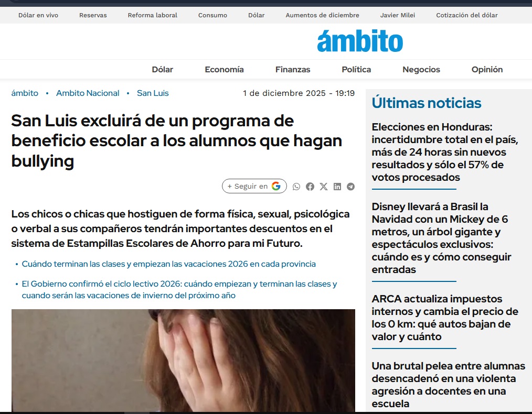Click the Javier Milei topic link
Screen dimensions: 532x414
tap(397, 15)
